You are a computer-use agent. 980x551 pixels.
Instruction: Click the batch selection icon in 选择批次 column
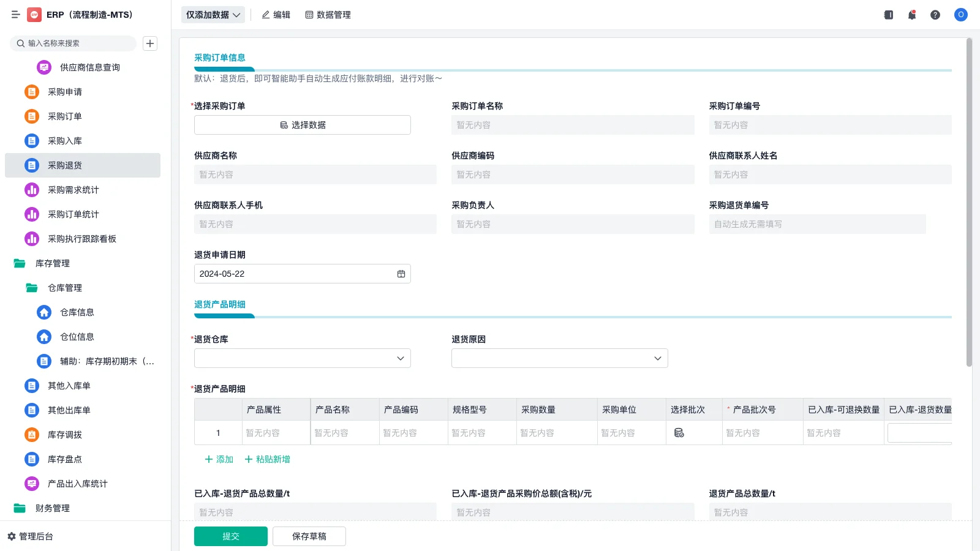[679, 432]
